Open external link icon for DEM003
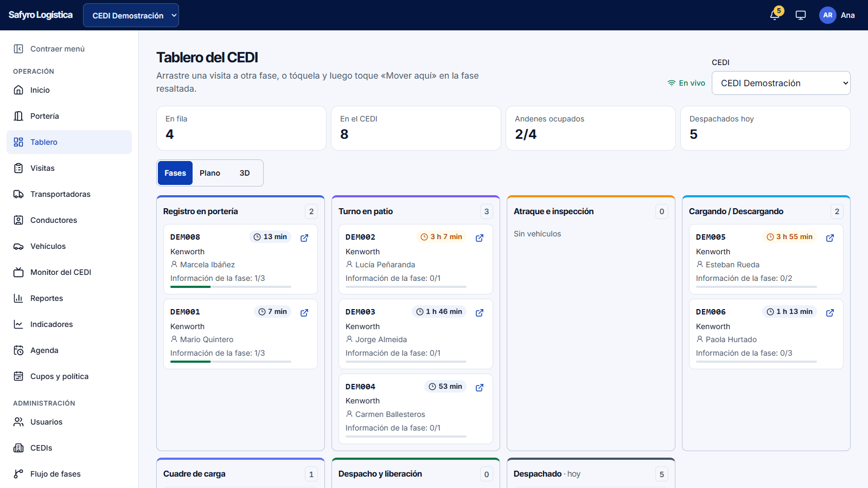The image size is (868, 488). coord(480,313)
